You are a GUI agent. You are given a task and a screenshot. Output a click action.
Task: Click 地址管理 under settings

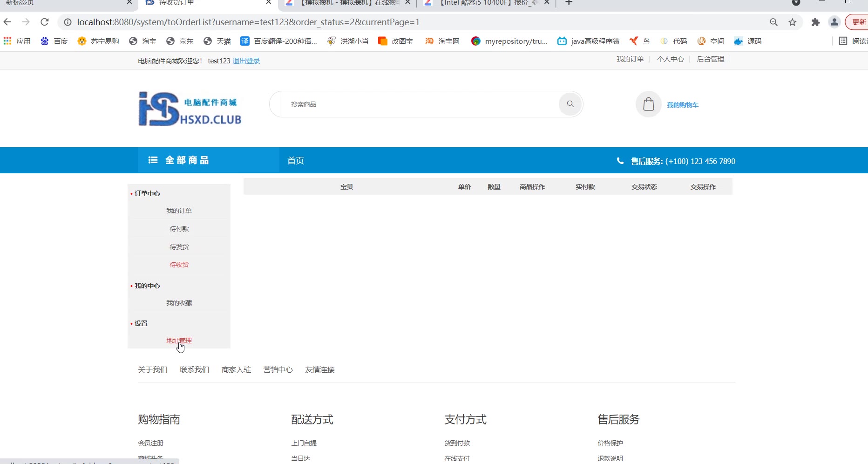(179, 341)
